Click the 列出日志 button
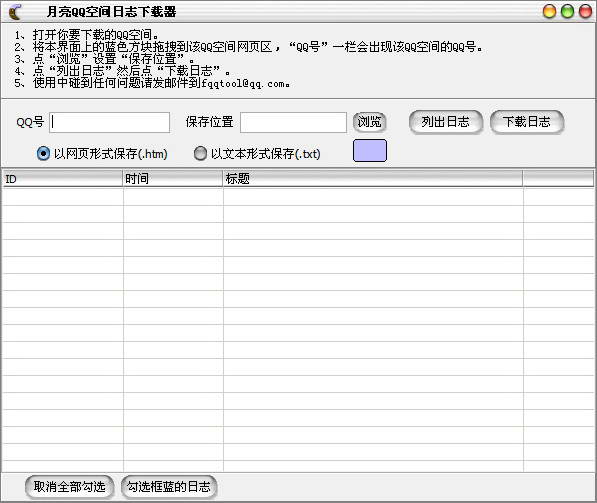 (445, 122)
